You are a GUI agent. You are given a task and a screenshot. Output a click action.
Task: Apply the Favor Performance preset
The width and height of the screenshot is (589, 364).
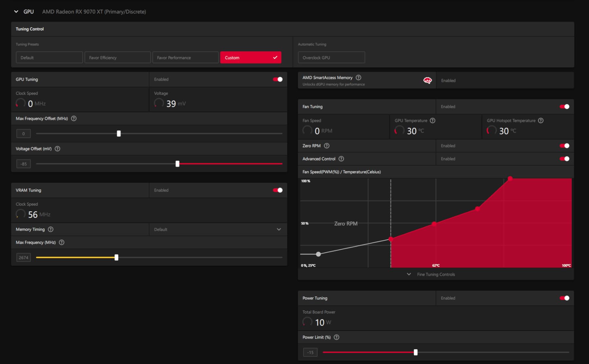click(x=186, y=58)
